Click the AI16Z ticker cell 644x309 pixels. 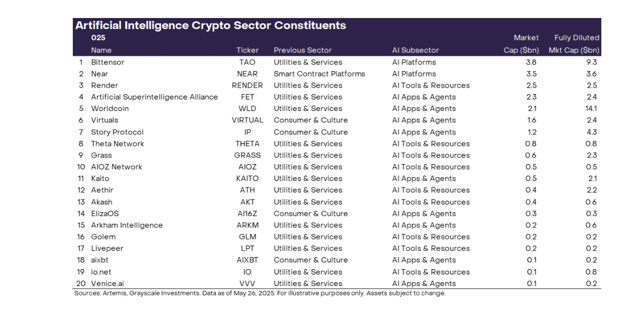[x=248, y=214]
